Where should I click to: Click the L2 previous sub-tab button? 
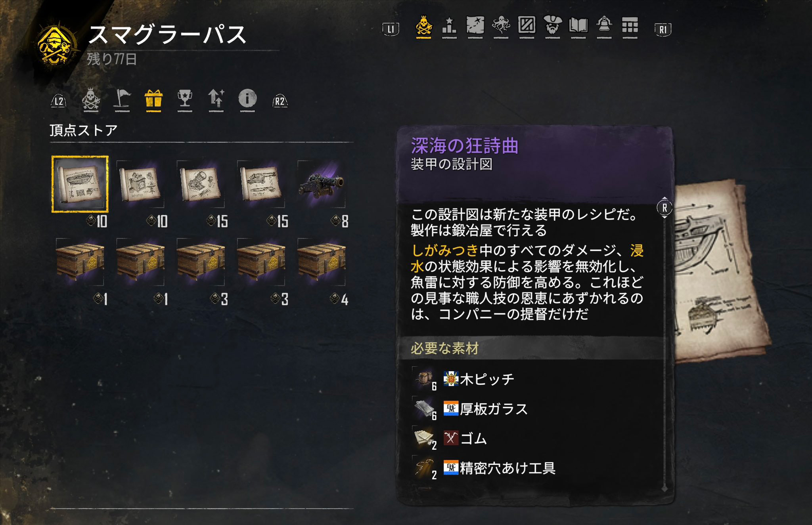59,101
